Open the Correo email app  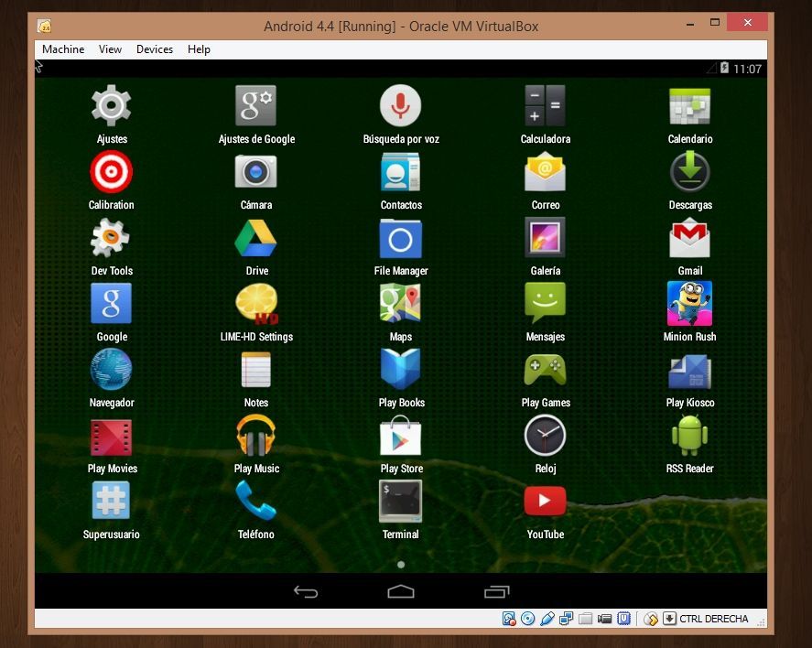tap(545, 171)
